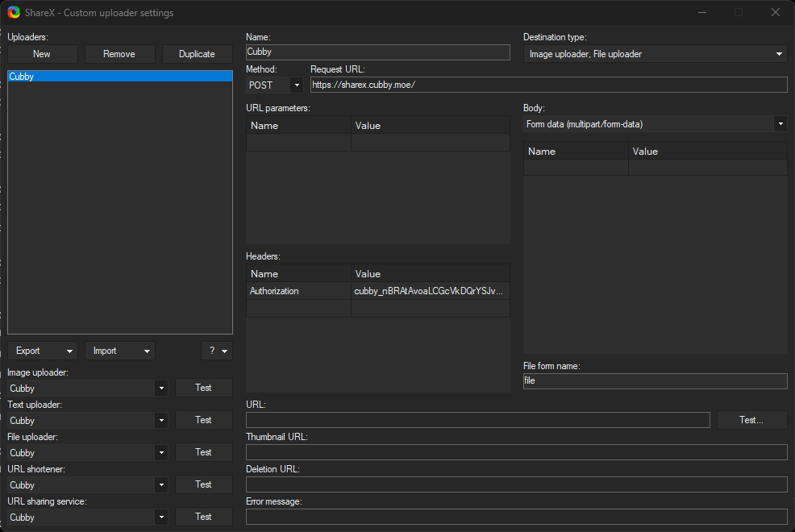Image resolution: width=795 pixels, height=532 pixels.
Task: Test the Image uploader
Action: coord(204,388)
